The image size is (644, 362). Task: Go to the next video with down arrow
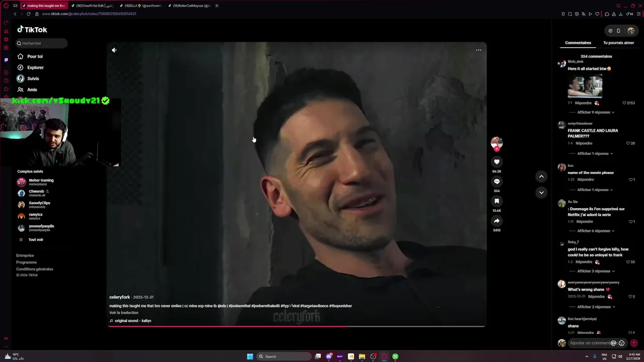point(541,192)
